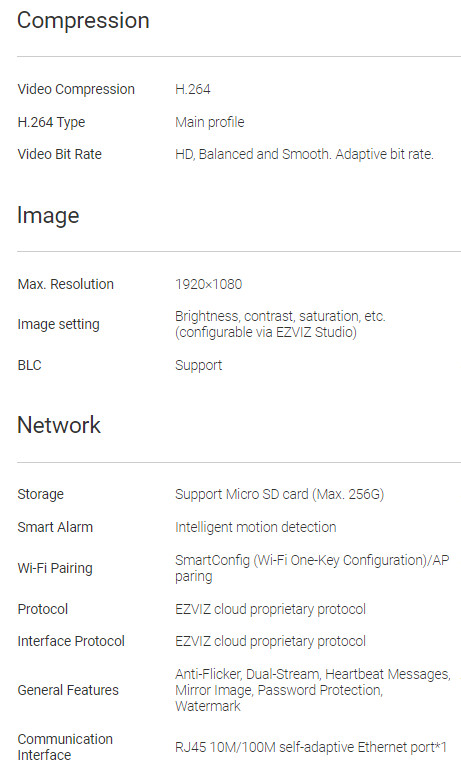
Task: Click the General Features label
Action: 68,690
